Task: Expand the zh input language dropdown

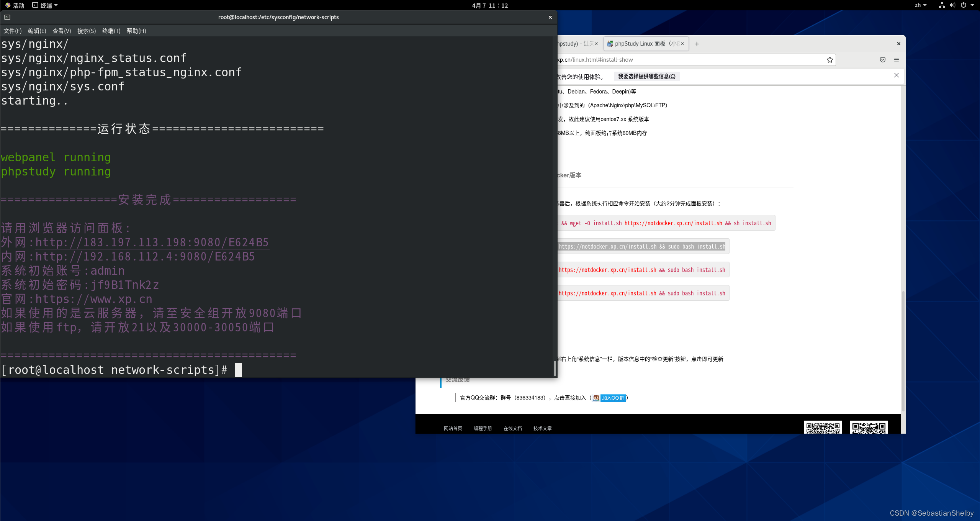Action: 920,5
